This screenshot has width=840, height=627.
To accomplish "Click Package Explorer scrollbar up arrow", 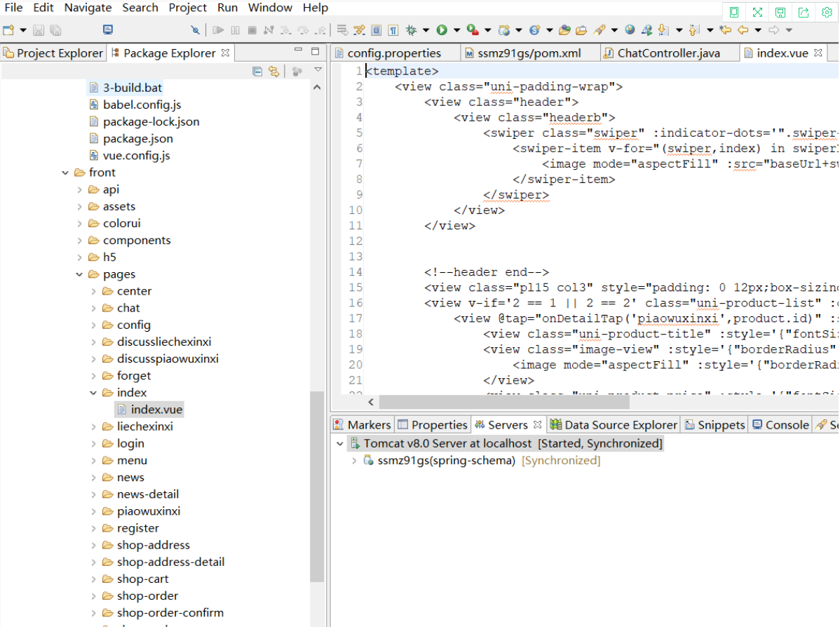I will pyautogui.click(x=317, y=88).
